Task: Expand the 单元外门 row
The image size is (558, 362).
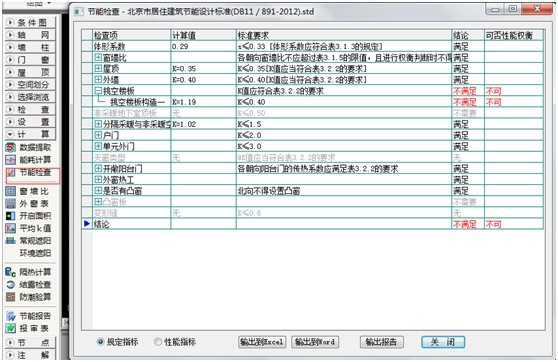Action: coord(98,146)
